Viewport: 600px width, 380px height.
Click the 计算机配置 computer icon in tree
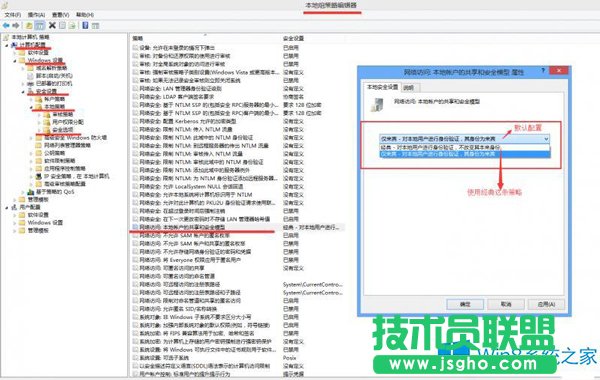[x=14, y=45]
